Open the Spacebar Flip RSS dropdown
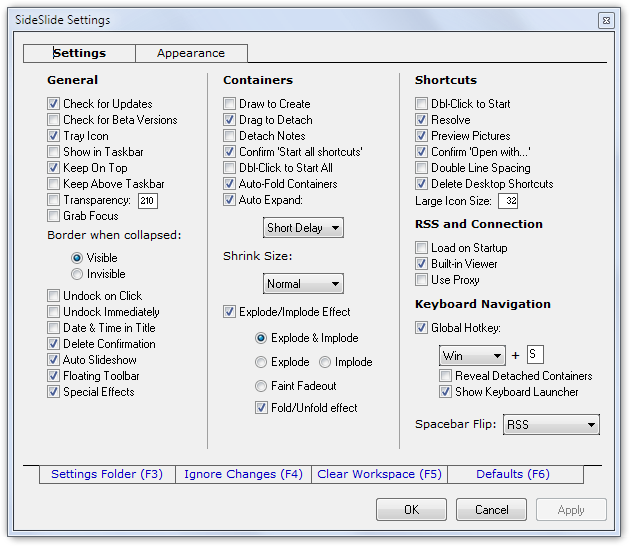 [551, 424]
